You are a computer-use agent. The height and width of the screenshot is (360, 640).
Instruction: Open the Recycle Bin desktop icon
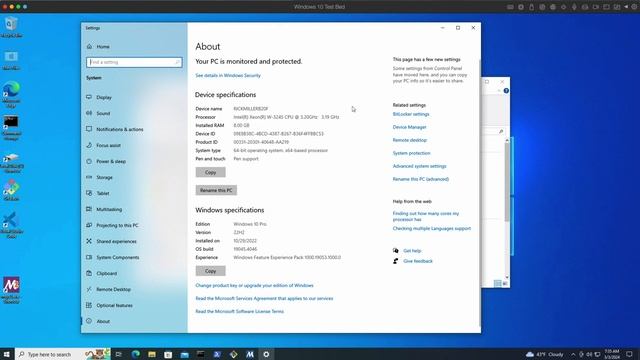tap(11, 27)
